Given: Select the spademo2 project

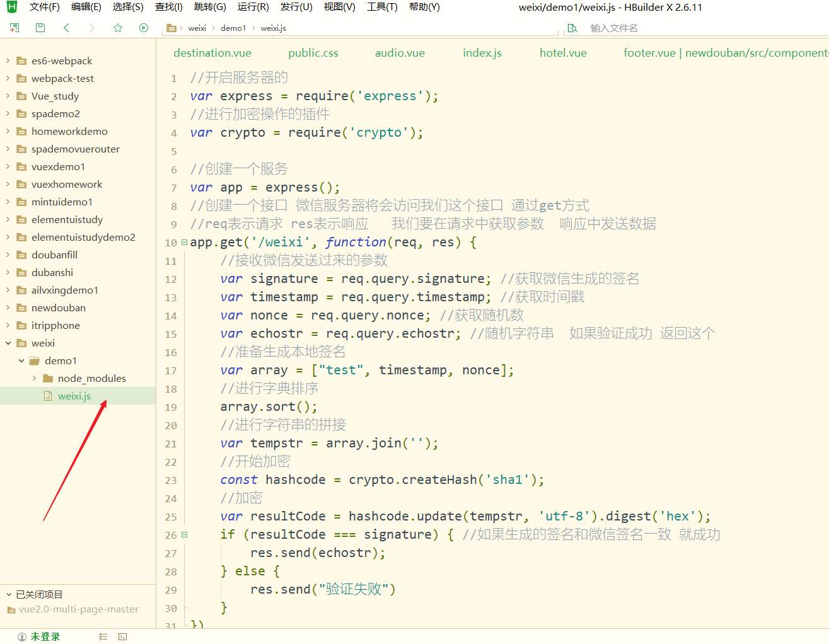Looking at the screenshot, I should [55, 114].
